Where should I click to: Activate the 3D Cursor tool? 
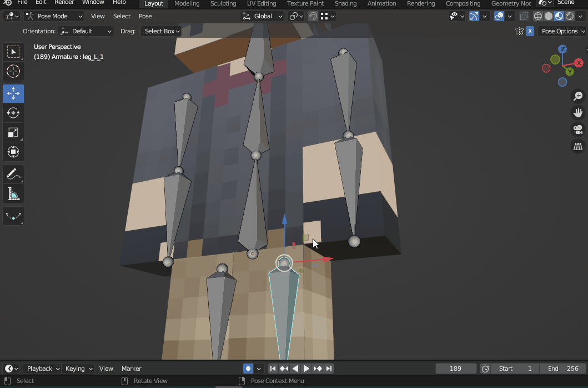[x=13, y=71]
